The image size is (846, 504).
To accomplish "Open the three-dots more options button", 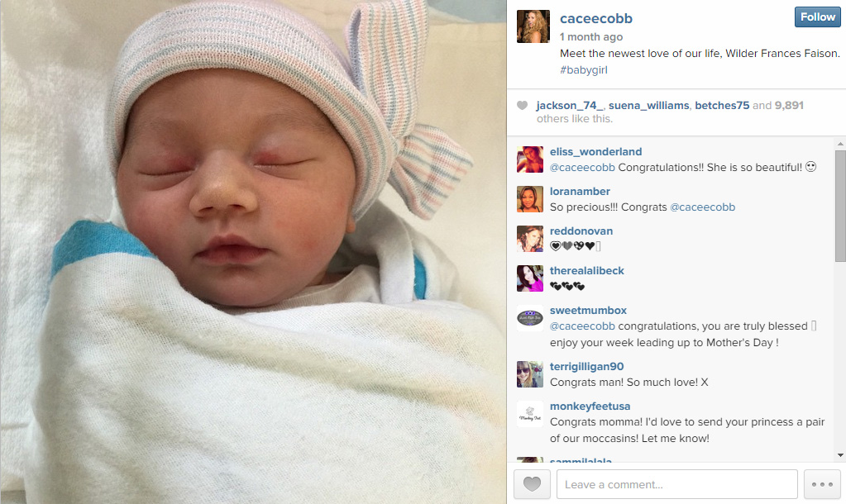I will pyautogui.click(x=822, y=484).
